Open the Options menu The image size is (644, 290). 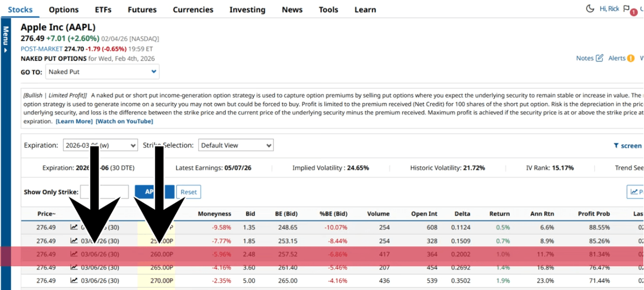pos(63,9)
